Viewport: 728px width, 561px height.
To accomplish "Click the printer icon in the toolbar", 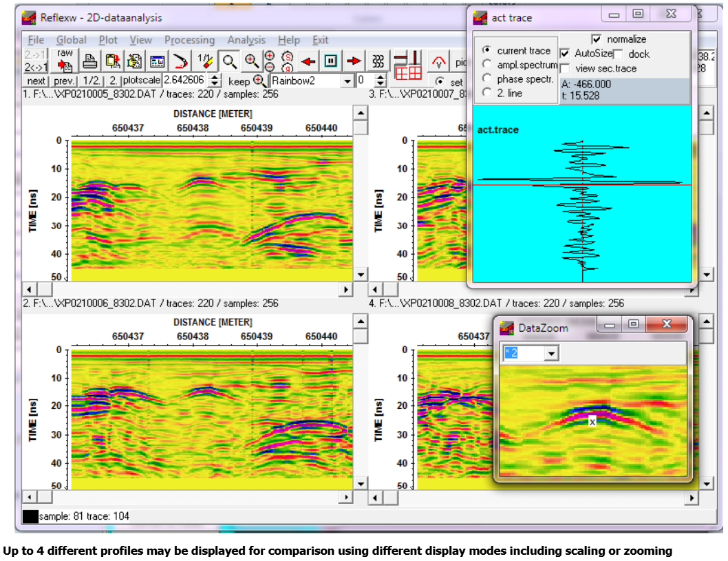I will click(x=89, y=62).
